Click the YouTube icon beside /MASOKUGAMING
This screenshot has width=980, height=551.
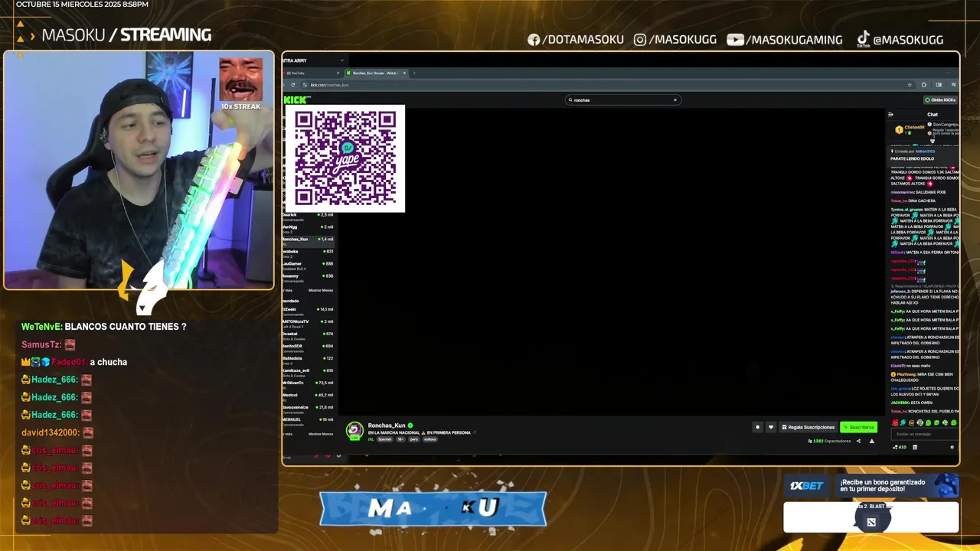click(735, 40)
